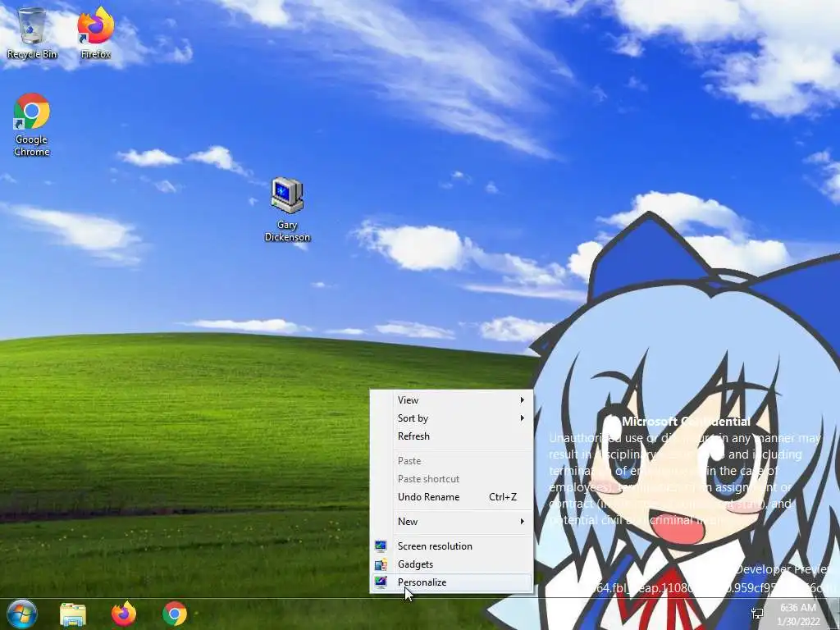This screenshot has width=840, height=630.
Task: Open the View menu entry
Action: (x=451, y=400)
